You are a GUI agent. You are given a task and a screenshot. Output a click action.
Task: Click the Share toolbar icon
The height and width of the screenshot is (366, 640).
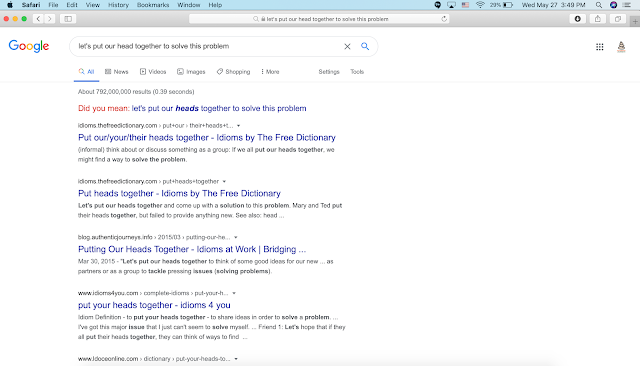598,19
